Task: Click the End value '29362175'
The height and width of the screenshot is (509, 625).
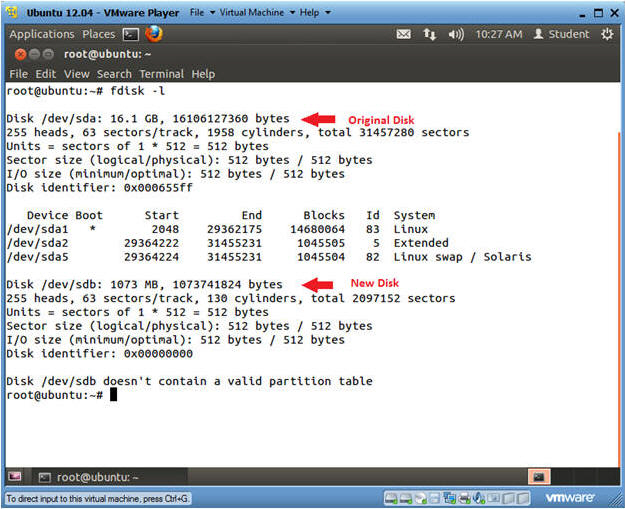Action: pos(234,229)
